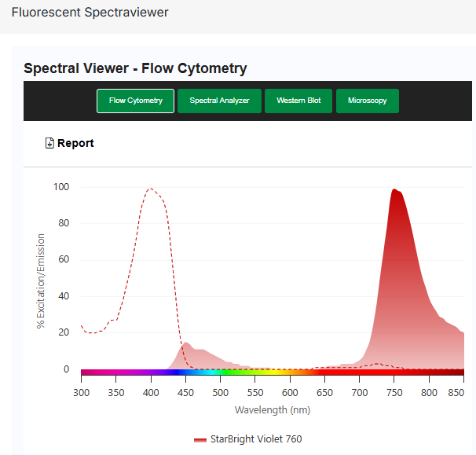Click the Fluorescent Spectraviewer page header

tap(90, 13)
